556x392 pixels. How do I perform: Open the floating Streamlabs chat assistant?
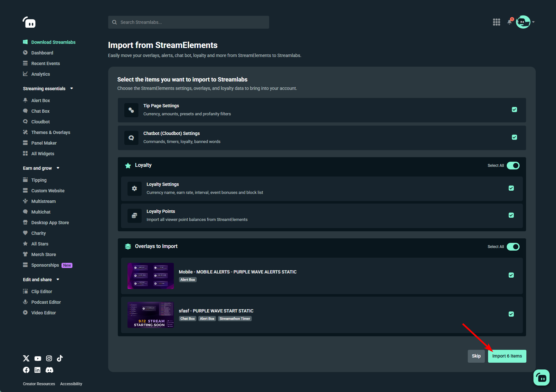coord(542,378)
